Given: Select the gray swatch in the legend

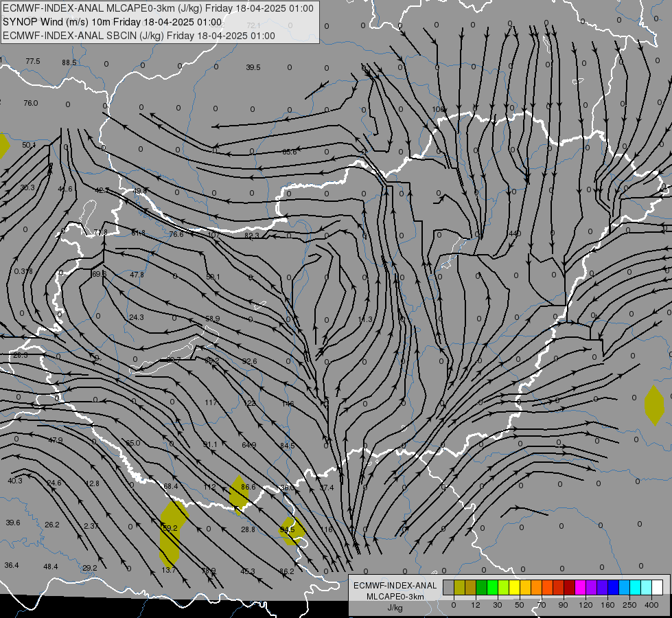Looking at the screenshot, I should (448, 588).
